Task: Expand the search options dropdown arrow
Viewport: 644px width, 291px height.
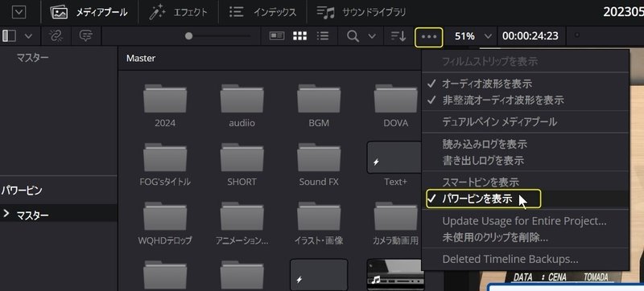Action: (372, 36)
